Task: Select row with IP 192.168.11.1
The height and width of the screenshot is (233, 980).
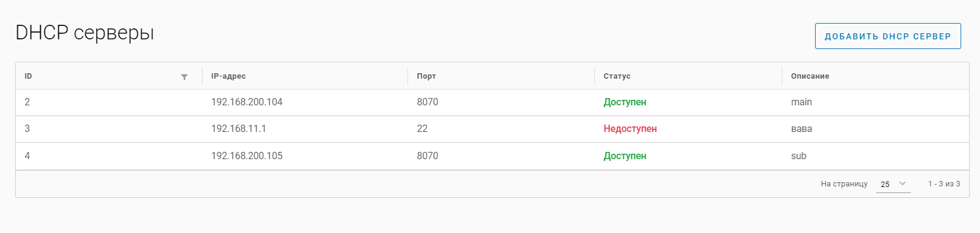Action: pyautogui.click(x=492, y=129)
